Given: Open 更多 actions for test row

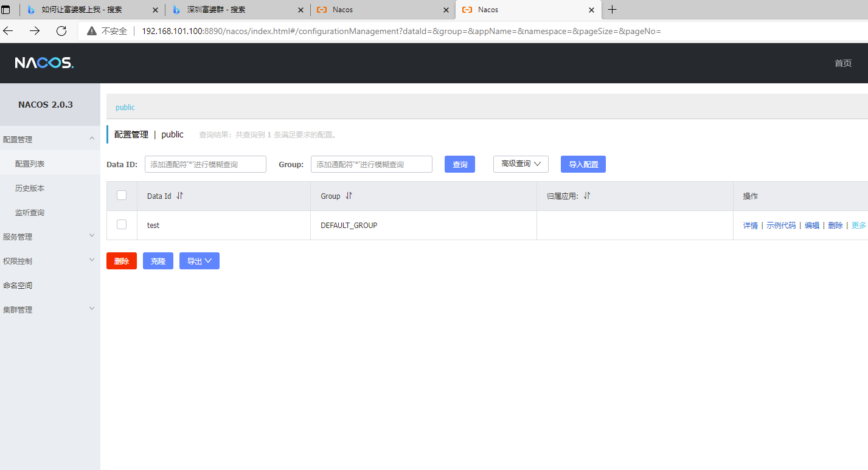Looking at the screenshot, I should tap(859, 225).
